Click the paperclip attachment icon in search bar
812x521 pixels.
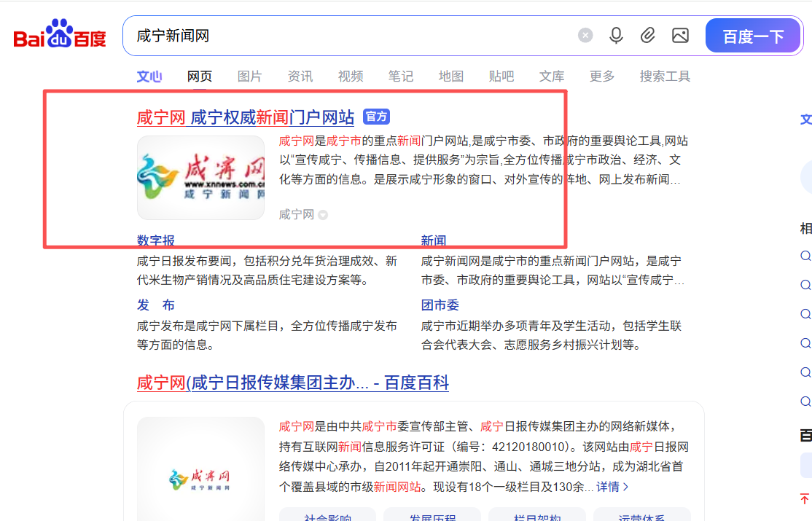(x=648, y=35)
